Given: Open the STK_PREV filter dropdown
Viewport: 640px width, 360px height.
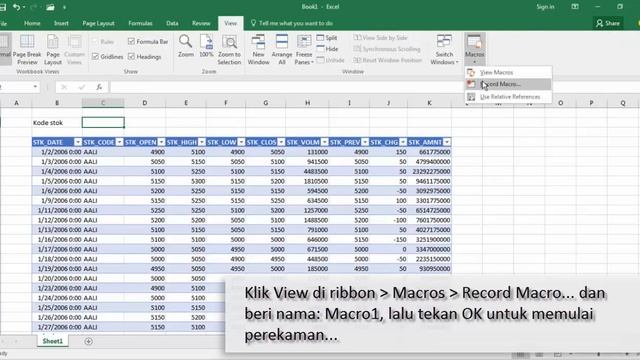Looking at the screenshot, I should [x=365, y=142].
